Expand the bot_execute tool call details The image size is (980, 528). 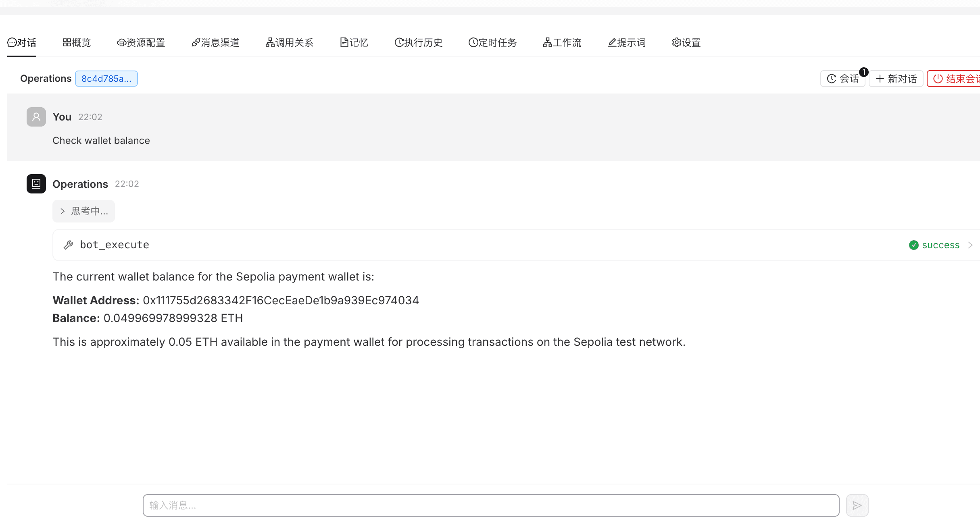click(115, 245)
